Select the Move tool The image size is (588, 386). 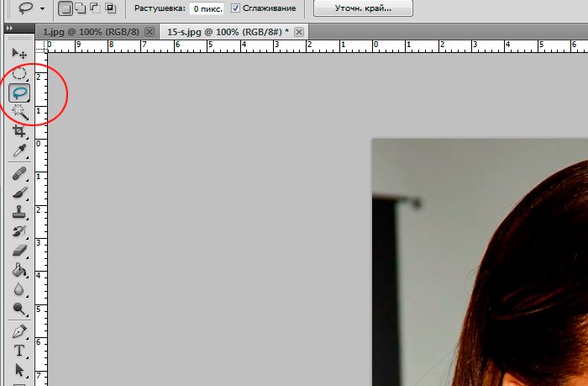[19, 54]
